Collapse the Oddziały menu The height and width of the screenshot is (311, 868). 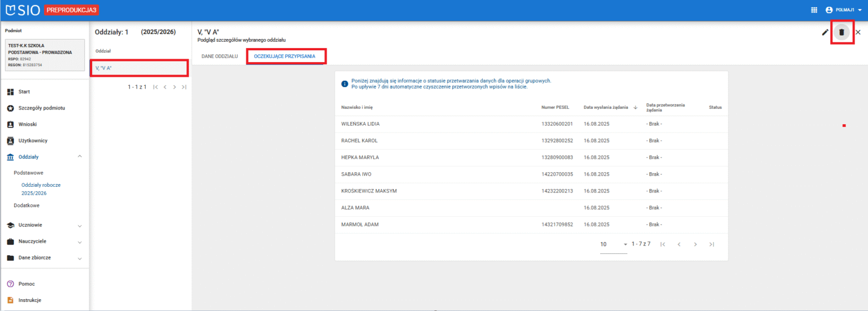79,156
